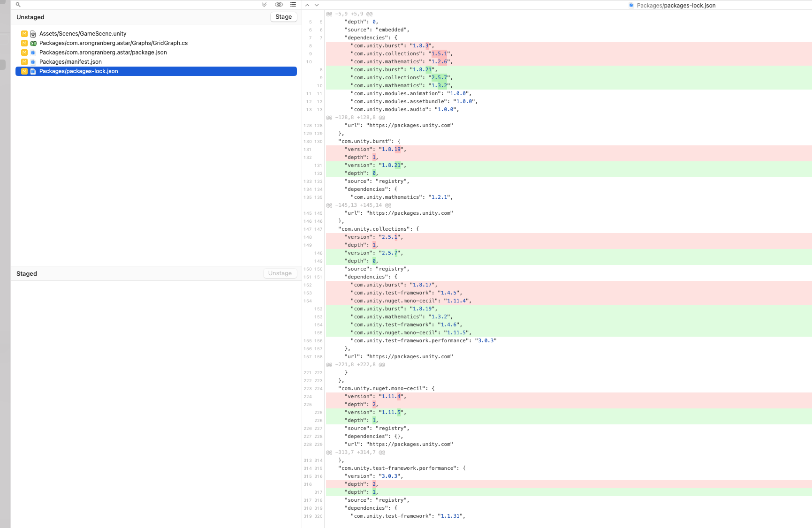The width and height of the screenshot is (812, 528).
Task: Click line "com.unity.nuget.mono-cecil": { key
Action: [569, 389]
